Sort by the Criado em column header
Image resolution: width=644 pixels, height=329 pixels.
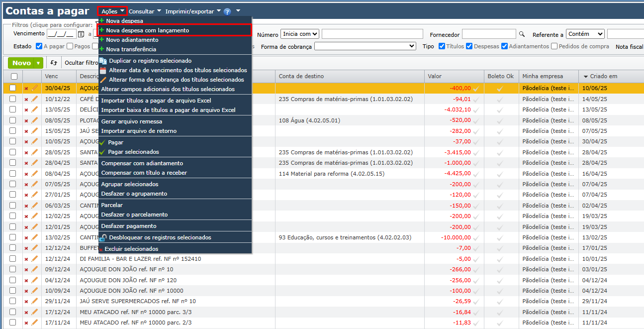point(603,76)
